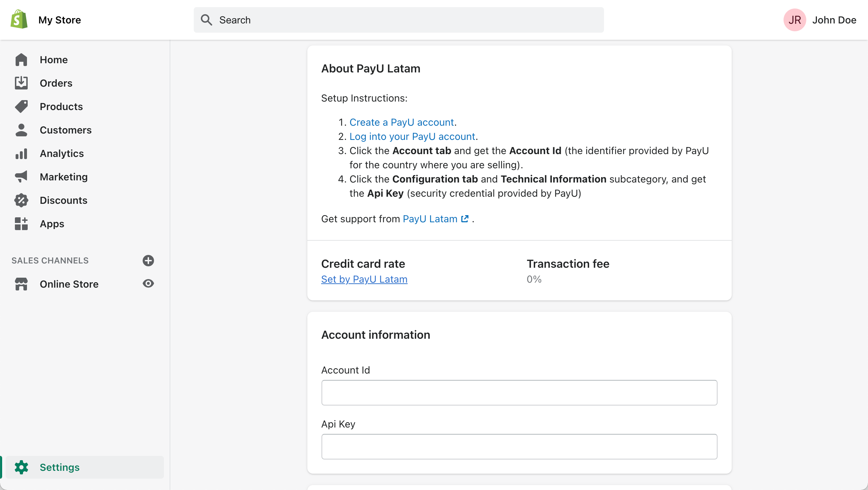Click the Transaction fee 0% value
Image resolution: width=868 pixels, height=490 pixels.
coord(534,279)
